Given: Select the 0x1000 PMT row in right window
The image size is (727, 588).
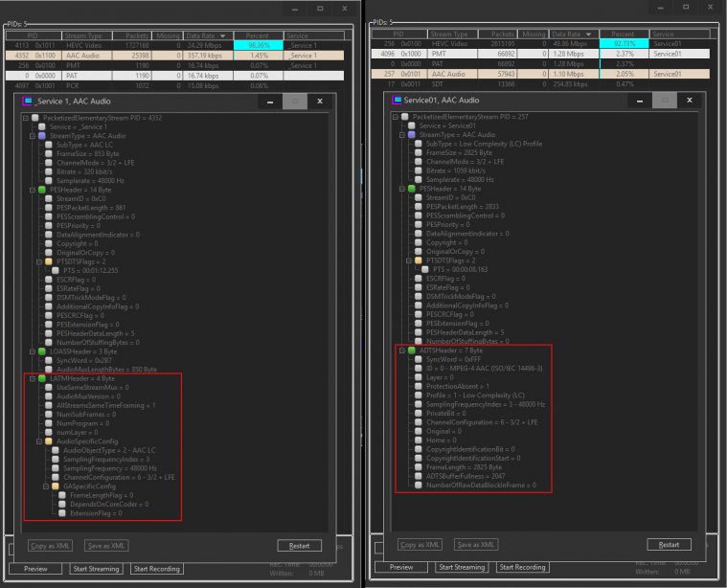Looking at the screenshot, I should 540,55.
